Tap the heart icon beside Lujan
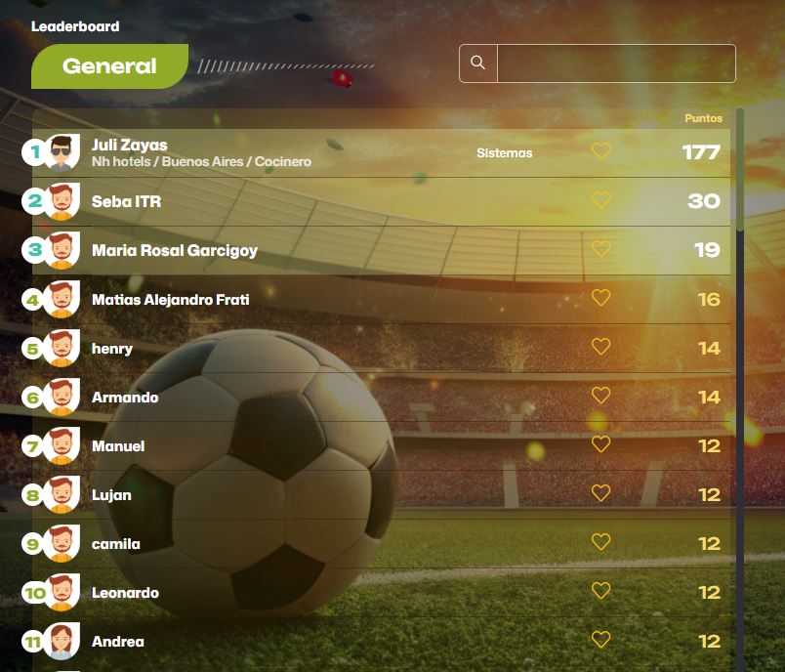The width and height of the screenshot is (785, 672). pyautogui.click(x=600, y=493)
